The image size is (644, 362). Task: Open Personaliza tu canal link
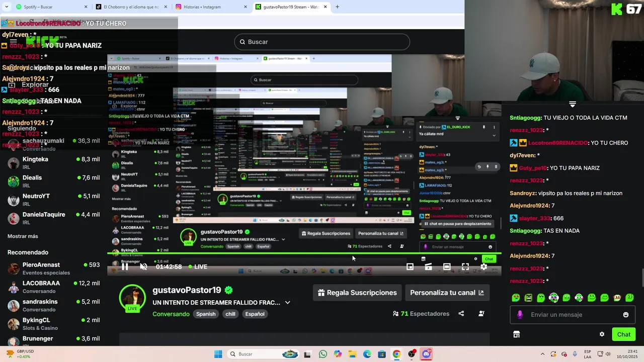coord(447,293)
